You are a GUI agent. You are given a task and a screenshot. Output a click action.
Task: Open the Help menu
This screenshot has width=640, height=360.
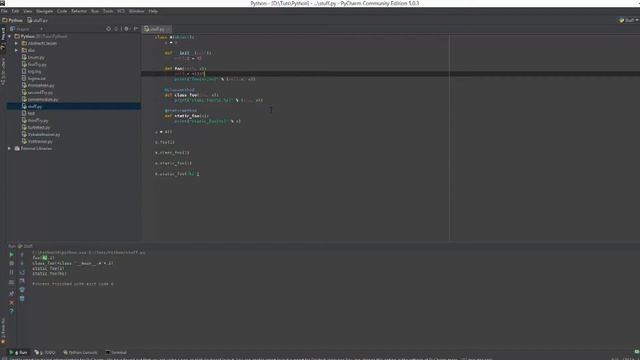click(153, 11)
